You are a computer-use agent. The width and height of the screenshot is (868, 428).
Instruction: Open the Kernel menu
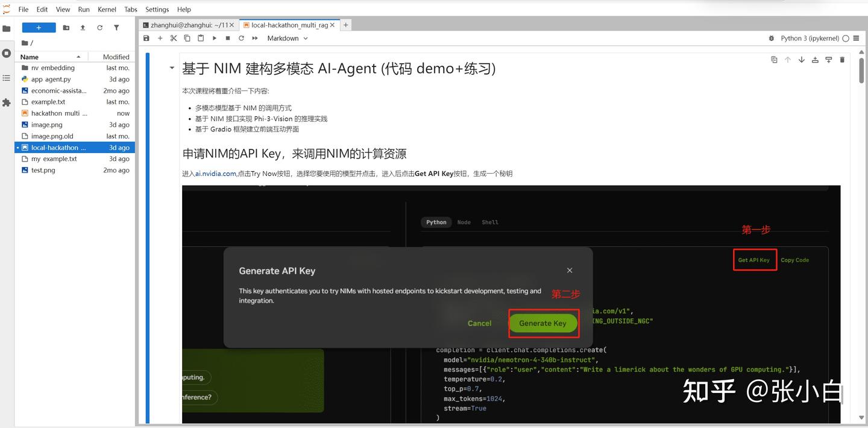click(x=107, y=9)
